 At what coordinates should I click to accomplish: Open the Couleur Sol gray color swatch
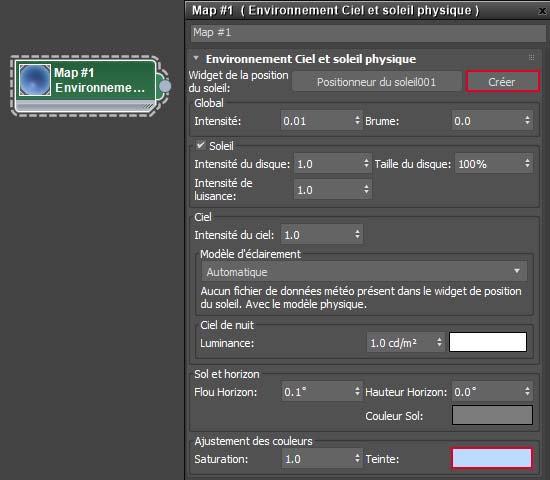[492, 415]
